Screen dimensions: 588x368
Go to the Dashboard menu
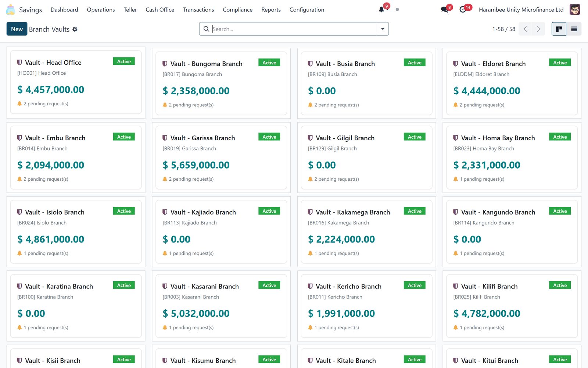tap(64, 10)
